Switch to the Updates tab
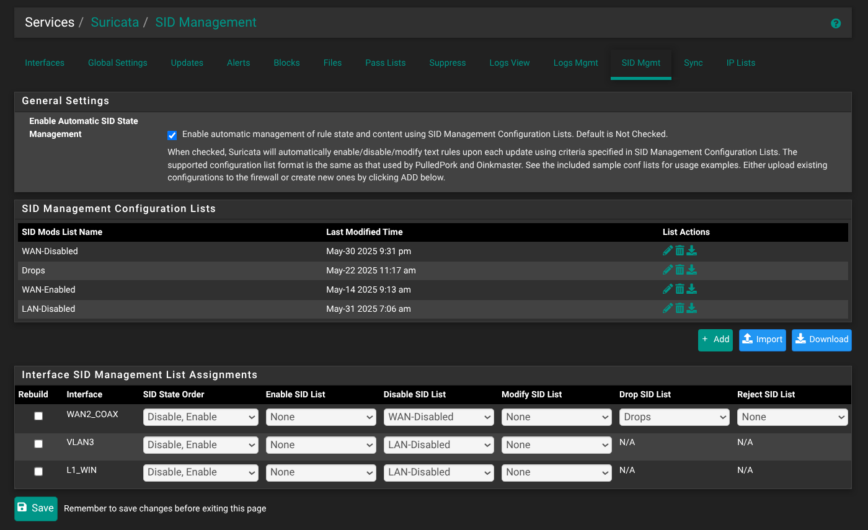 click(x=187, y=63)
